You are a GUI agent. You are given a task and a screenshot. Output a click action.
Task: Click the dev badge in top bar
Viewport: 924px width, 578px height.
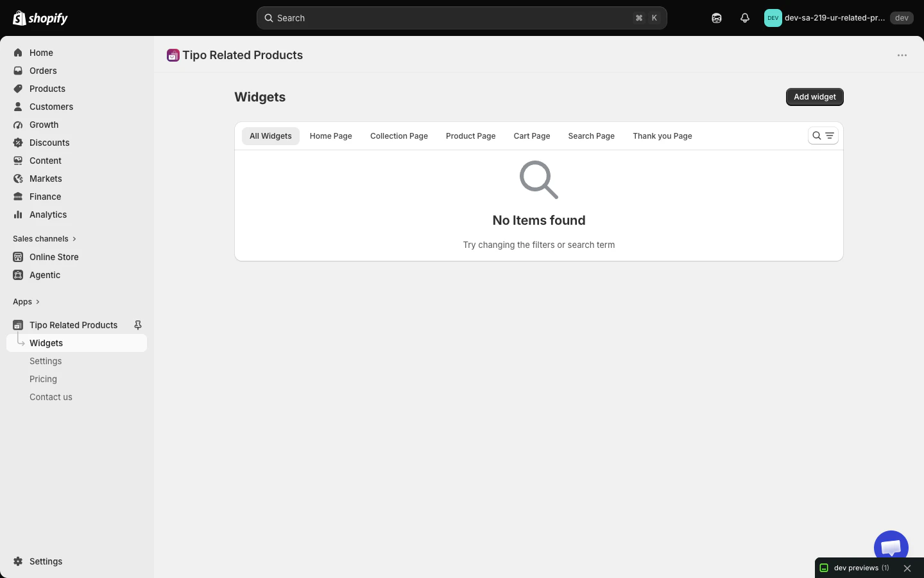coord(902,18)
